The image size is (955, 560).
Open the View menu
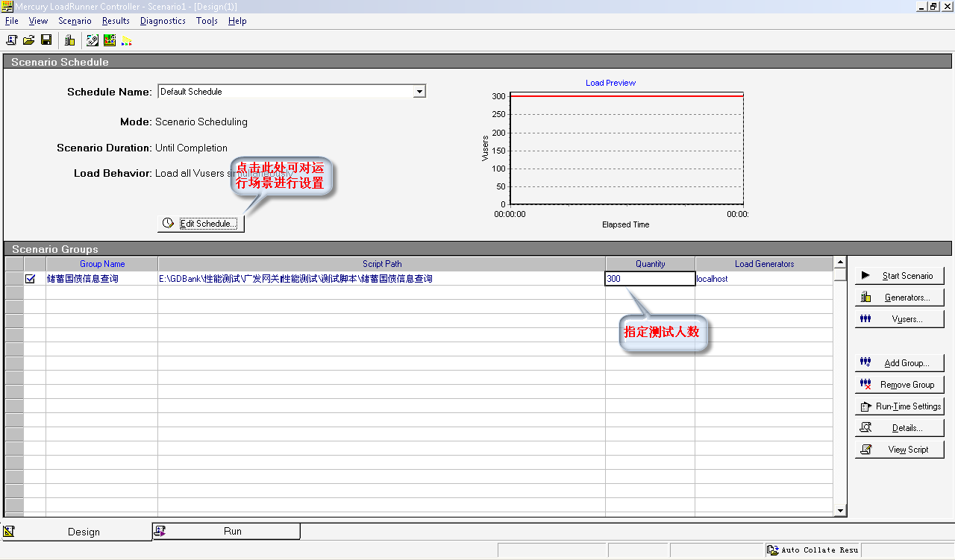tap(38, 21)
